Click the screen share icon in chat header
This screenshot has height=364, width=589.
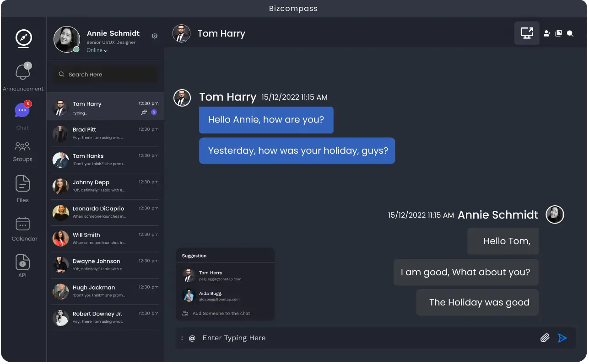[527, 33]
